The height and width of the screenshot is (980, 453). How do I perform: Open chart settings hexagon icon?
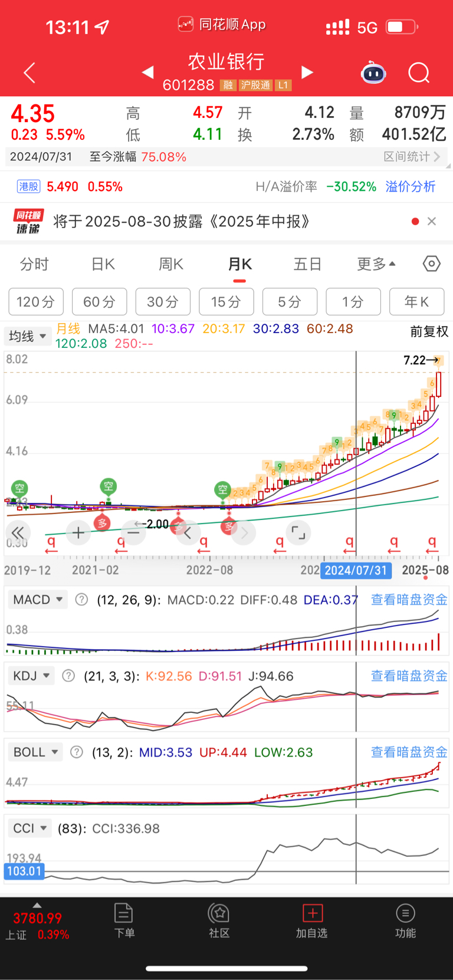[432, 264]
